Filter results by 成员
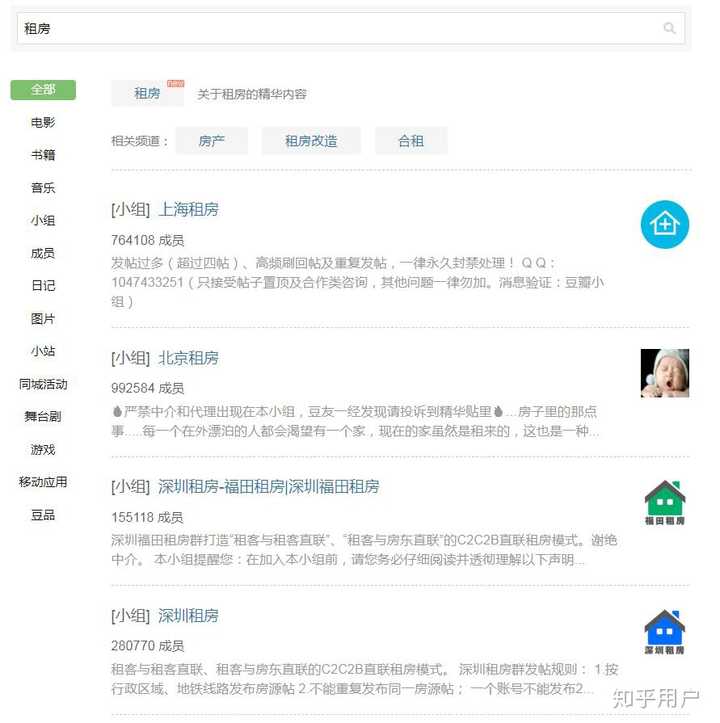This screenshot has width=720, height=723. tap(43, 253)
